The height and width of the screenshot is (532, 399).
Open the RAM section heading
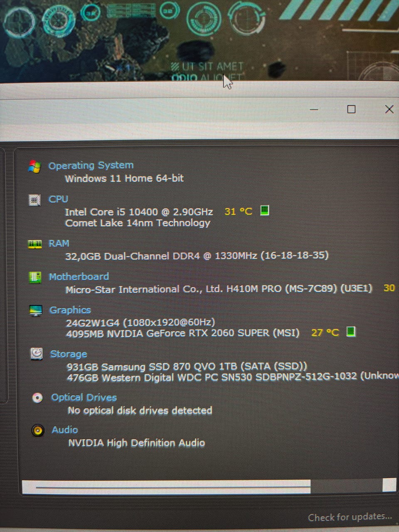click(x=59, y=244)
